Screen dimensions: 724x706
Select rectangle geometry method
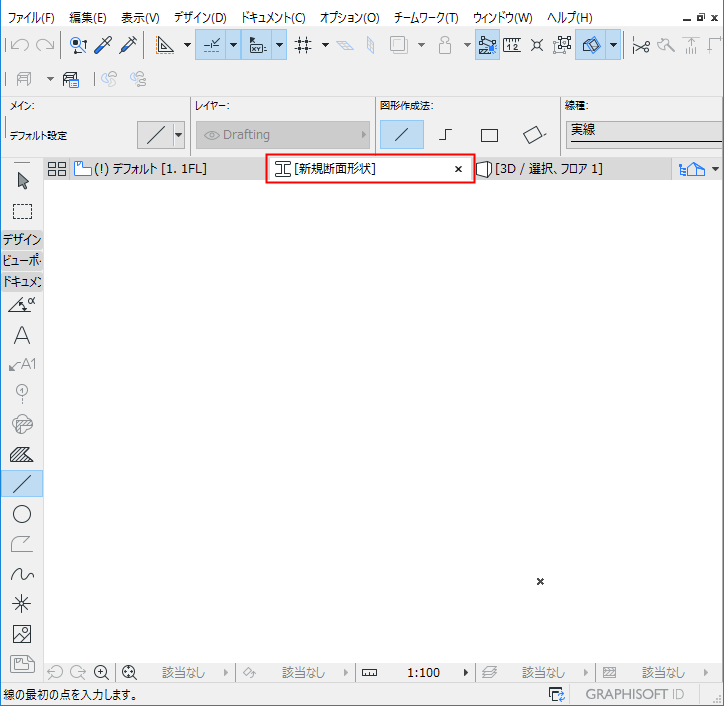[x=489, y=135]
